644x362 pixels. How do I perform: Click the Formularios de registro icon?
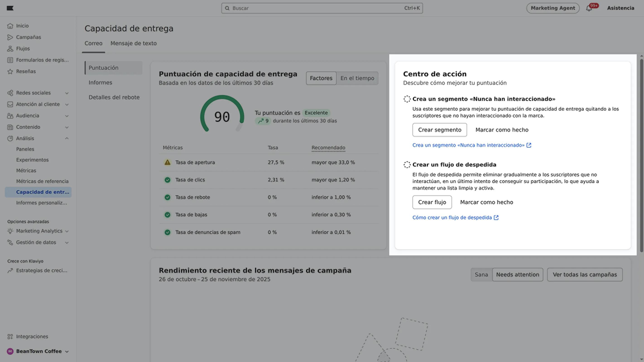[x=10, y=60]
